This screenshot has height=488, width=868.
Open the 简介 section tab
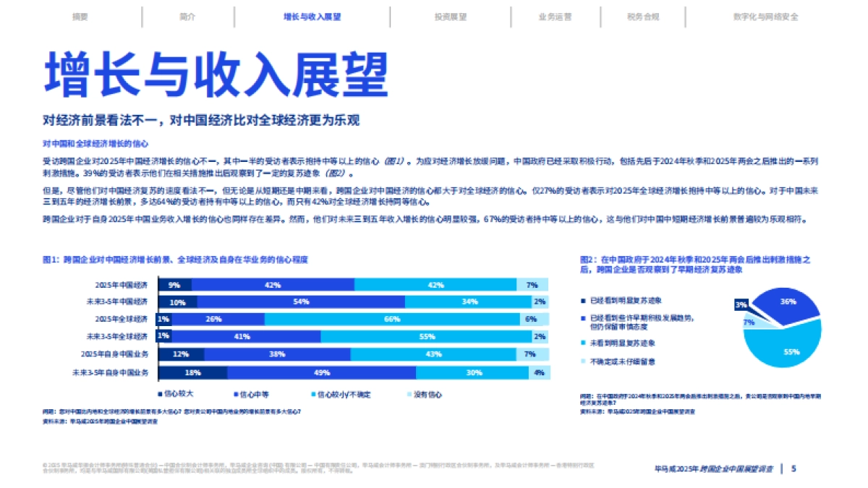click(x=186, y=17)
